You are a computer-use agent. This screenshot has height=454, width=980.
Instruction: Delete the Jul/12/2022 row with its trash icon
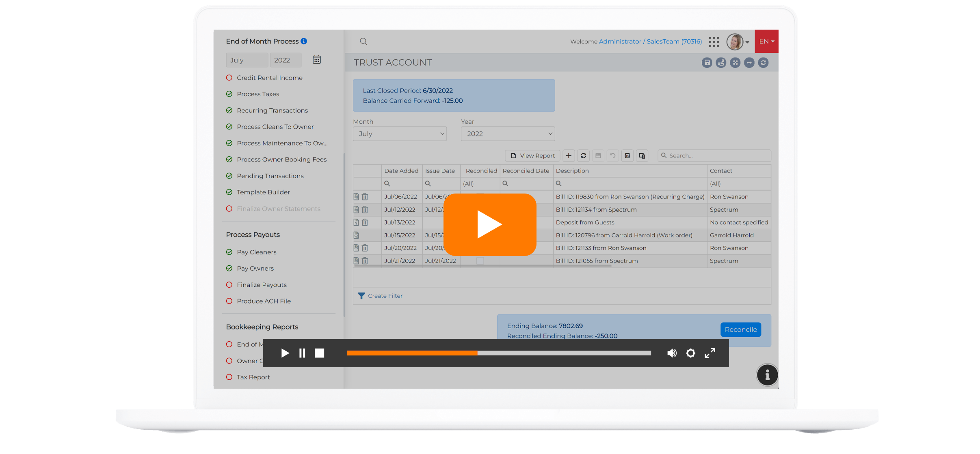click(x=365, y=210)
